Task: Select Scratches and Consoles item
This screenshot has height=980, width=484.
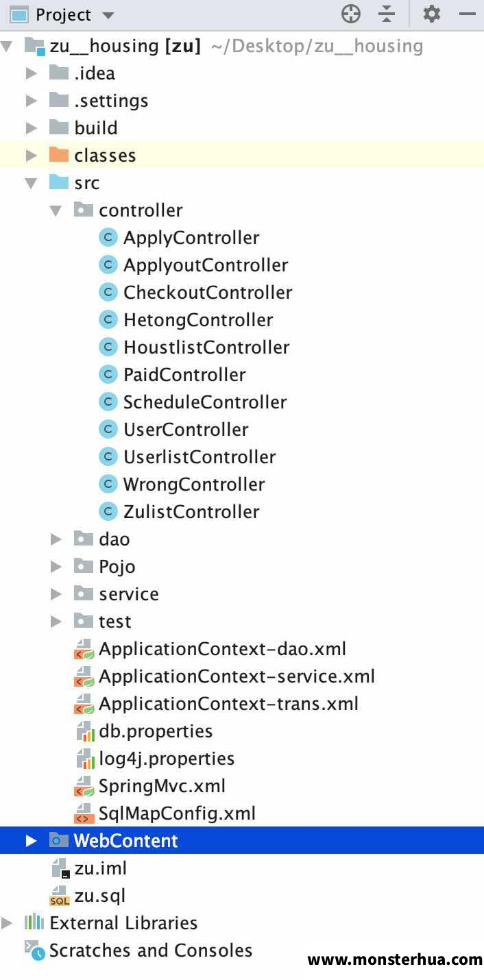Action: pos(151,950)
